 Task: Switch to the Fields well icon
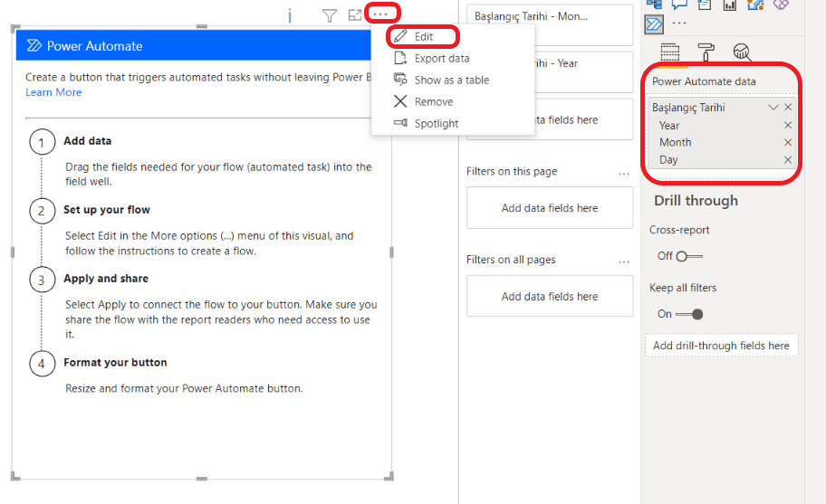[669, 52]
